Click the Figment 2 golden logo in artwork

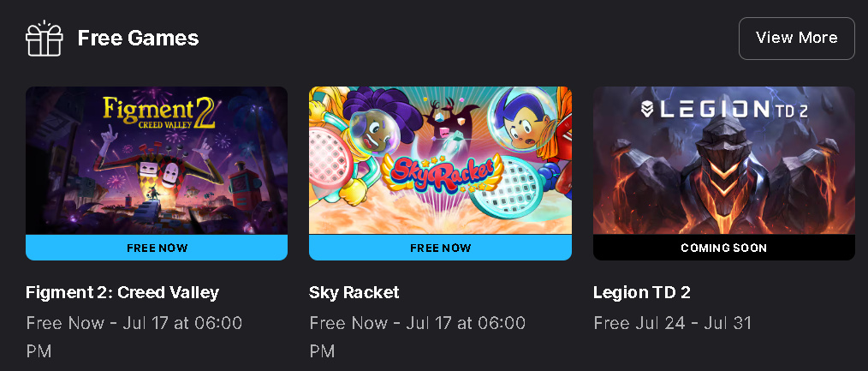tap(158, 112)
